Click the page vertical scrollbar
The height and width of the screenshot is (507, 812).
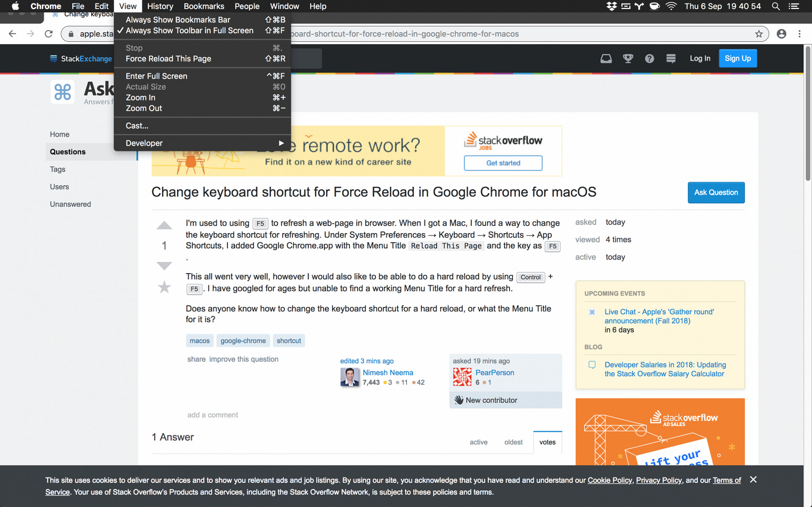[x=807, y=114]
